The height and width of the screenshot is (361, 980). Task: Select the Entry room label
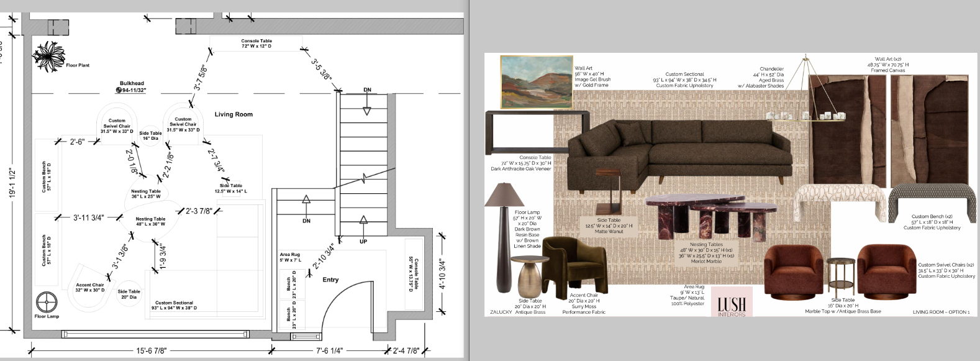(330, 280)
